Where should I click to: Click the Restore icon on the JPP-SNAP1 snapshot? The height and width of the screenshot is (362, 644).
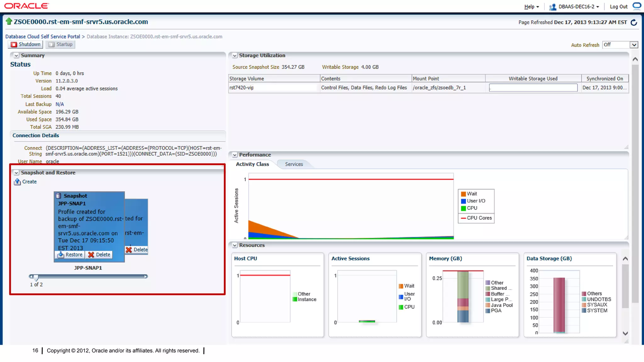[61, 255]
